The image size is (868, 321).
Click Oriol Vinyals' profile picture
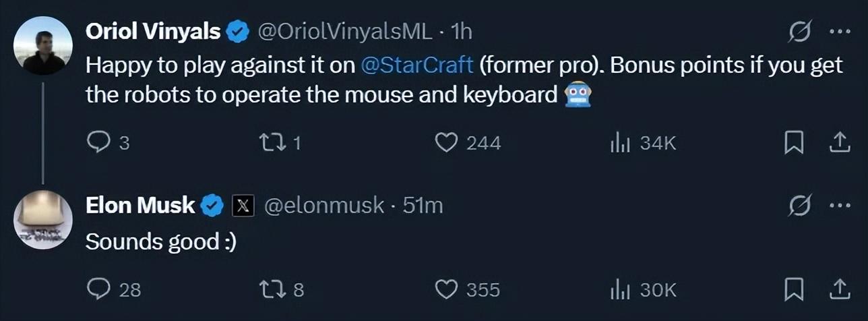[43, 46]
